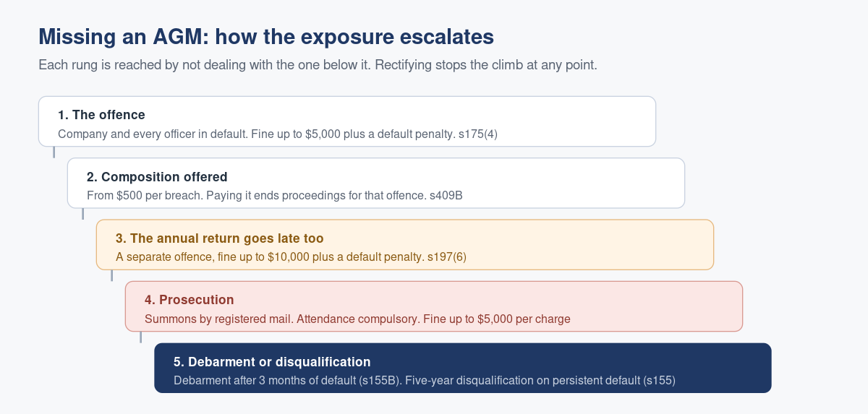Select 'The annual return goes late too' heading

tap(219, 238)
